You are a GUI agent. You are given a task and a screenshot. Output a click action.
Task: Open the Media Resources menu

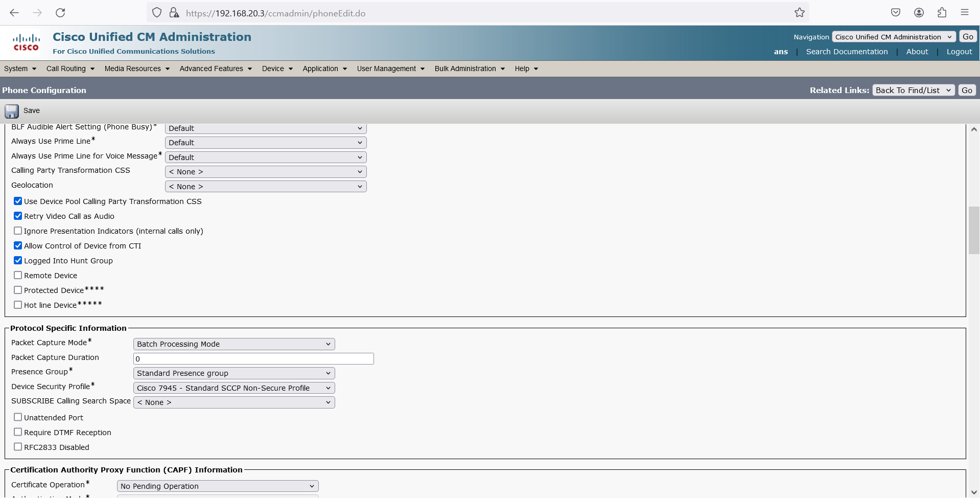tap(137, 69)
